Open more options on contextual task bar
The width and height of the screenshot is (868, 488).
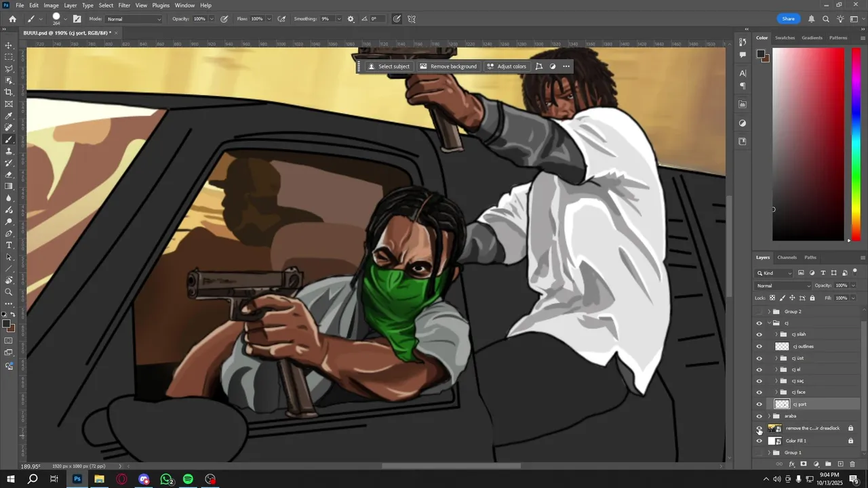[x=566, y=66]
